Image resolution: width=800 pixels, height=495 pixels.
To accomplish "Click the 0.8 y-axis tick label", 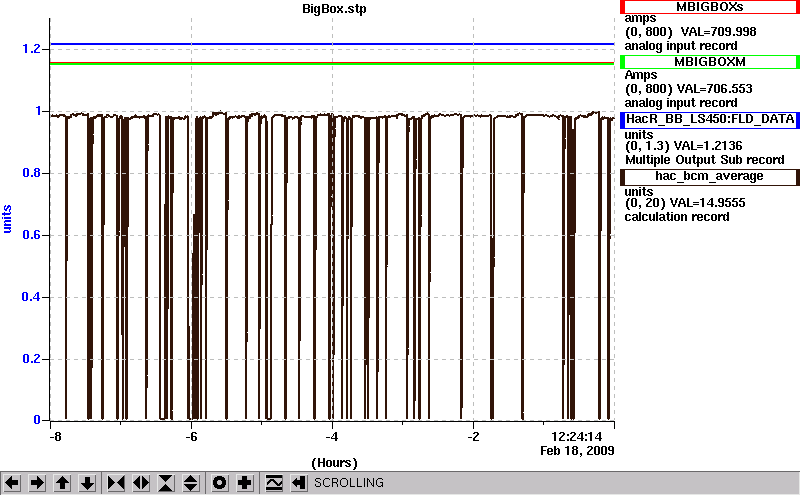I will (x=31, y=173).
